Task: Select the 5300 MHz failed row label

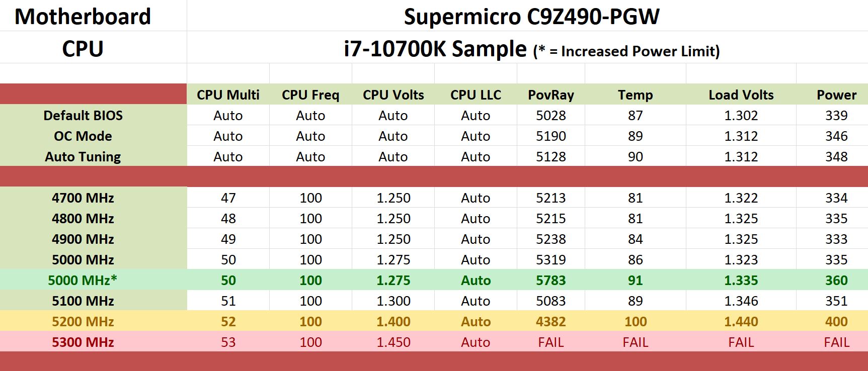Action: click(83, 342)
